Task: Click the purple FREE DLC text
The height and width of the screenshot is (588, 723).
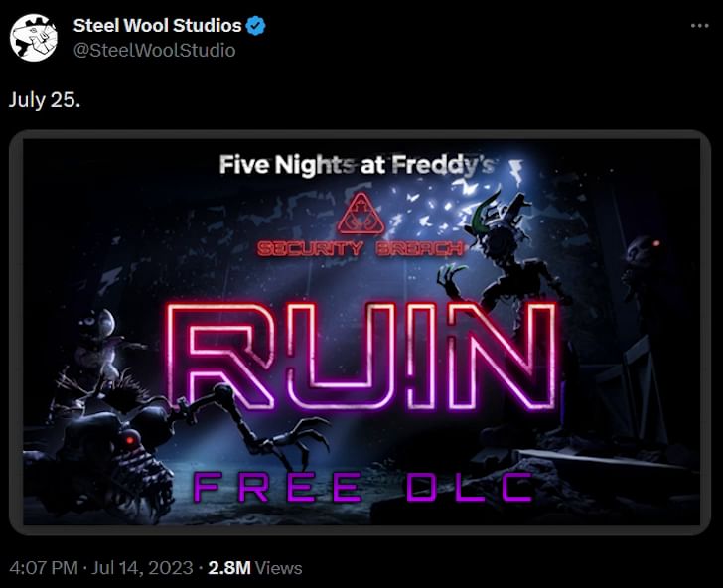Action: tap(363, 487)
